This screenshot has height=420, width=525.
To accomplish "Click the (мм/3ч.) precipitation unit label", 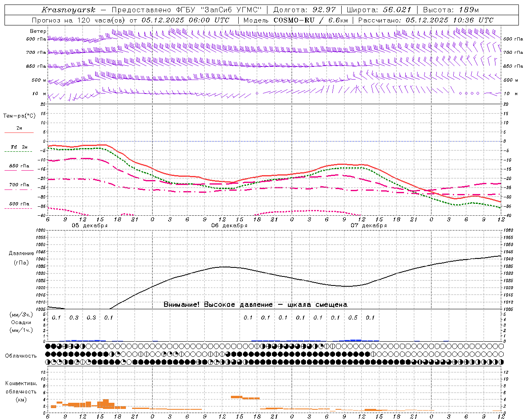I will tap(21, 315).
